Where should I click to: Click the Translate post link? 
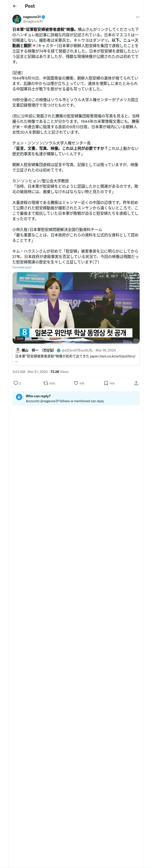[22, 267]
